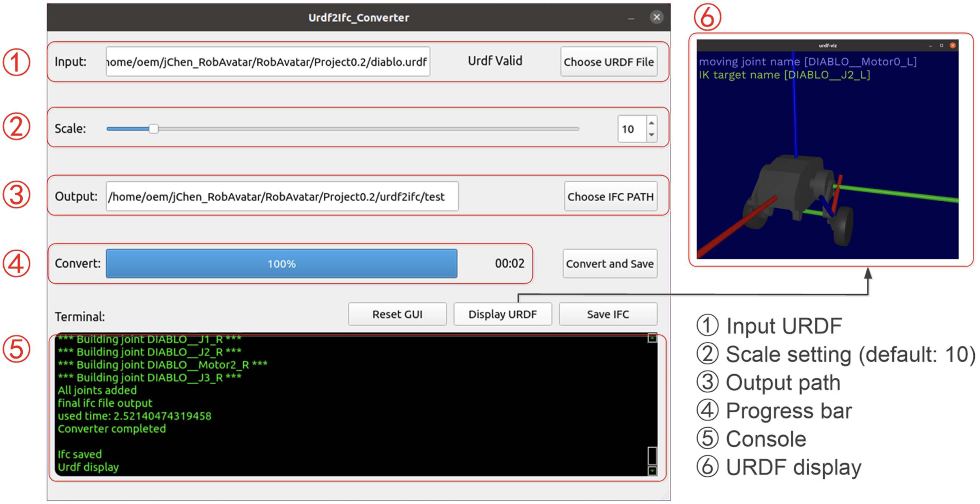980x504 pixels.
Task: Click the Choose URDF File button
Action: [608, 62]
